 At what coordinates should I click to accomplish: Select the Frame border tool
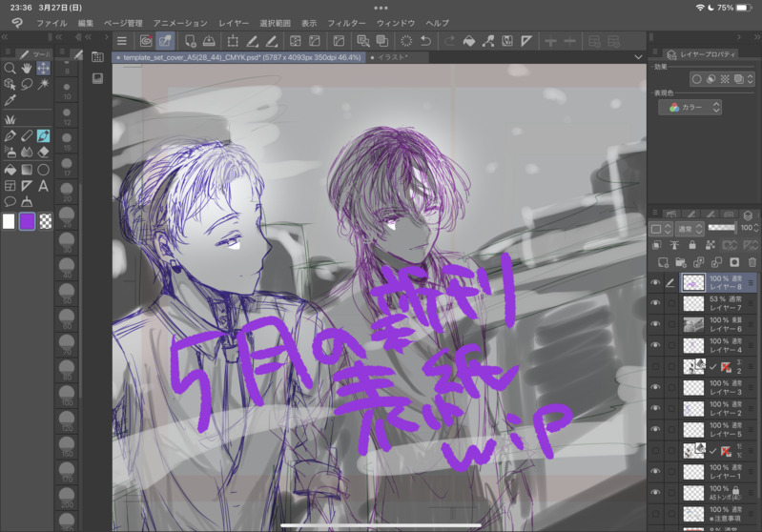point(10,186)
